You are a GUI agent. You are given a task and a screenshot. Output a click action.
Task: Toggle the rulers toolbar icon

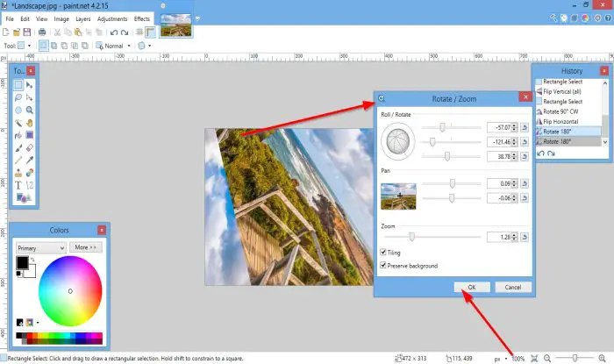150,32
